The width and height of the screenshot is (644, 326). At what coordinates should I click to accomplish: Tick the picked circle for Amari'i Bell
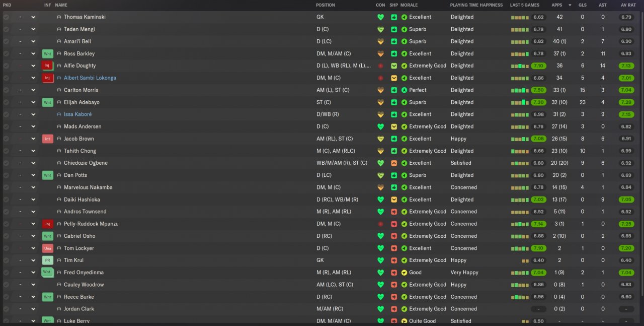[x=6, y=41]
